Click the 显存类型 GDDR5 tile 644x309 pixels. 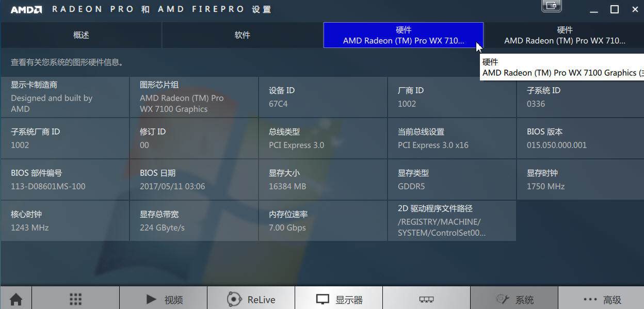452,180
